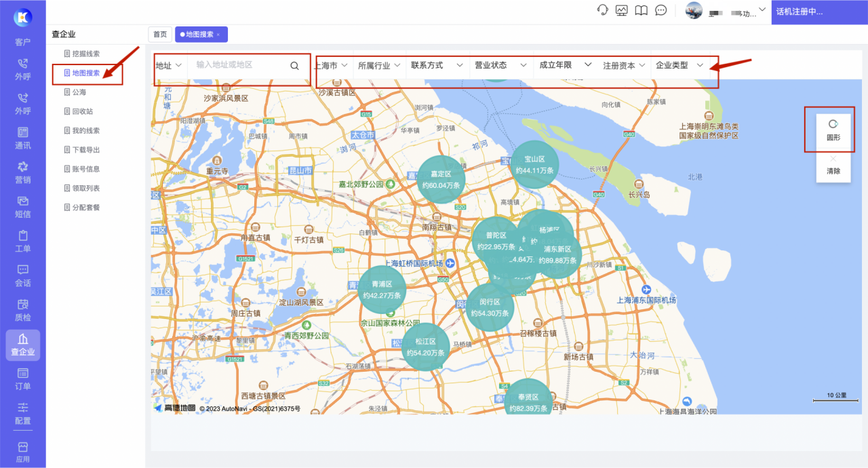
Task: Open the 营销 module in sidebar
Action: (22, 172)
